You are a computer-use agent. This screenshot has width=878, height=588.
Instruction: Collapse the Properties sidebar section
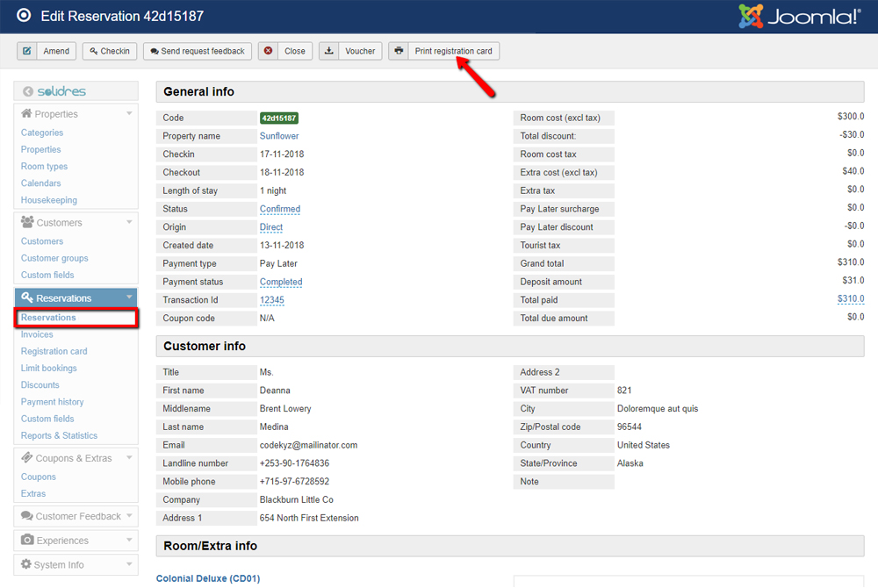click(x=129, y=114)
